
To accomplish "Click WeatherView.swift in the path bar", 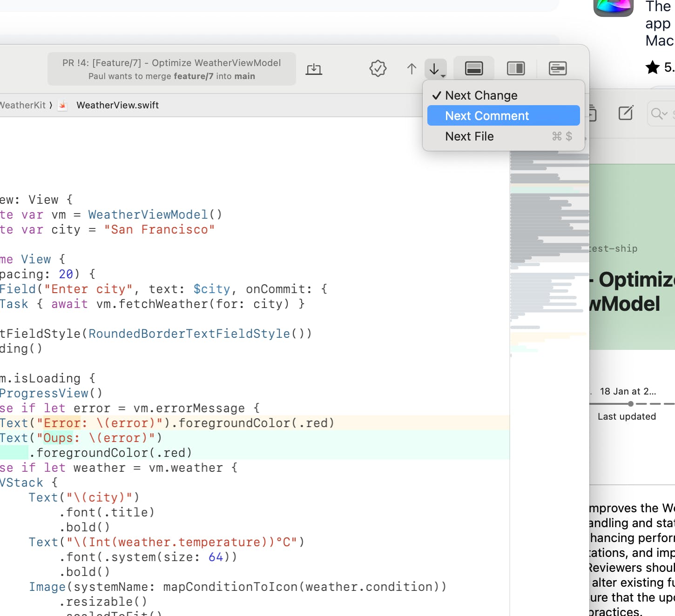I will 117,105.
